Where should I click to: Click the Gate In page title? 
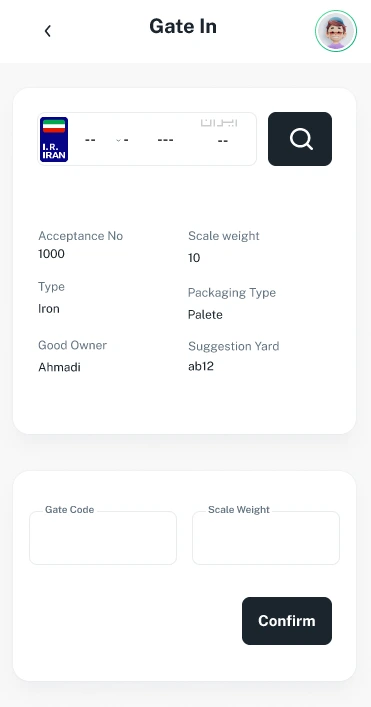[x=183, y=26]
